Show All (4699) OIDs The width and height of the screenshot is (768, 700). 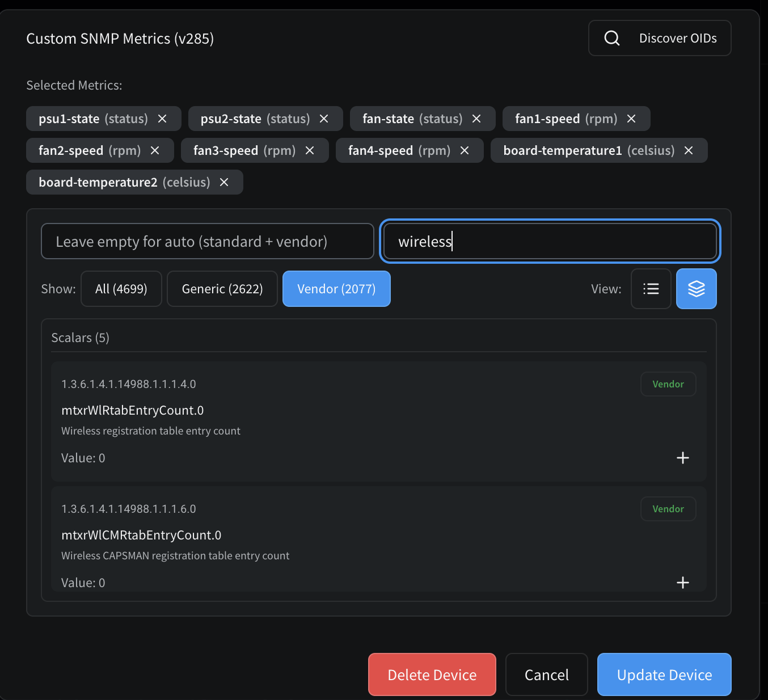click(x=121, y=289)
